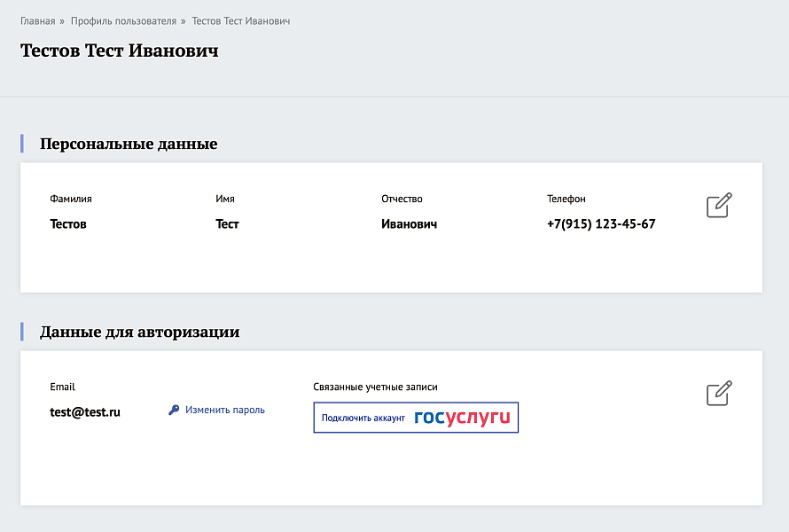
Task: Select the Отчество value Иванович
Action: click(x=409, y=223)
